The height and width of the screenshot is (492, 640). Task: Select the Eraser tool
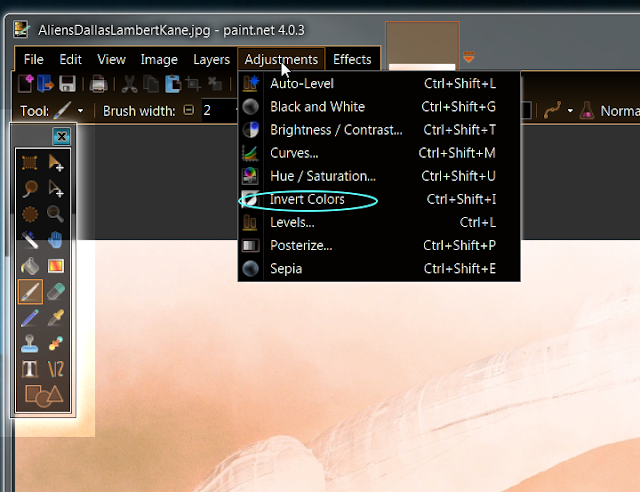coord(56,292)
